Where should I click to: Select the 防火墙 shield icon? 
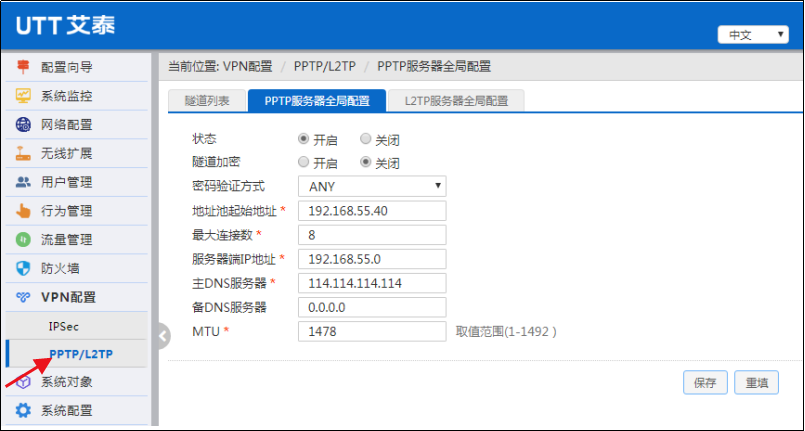[x=24, y=268]
